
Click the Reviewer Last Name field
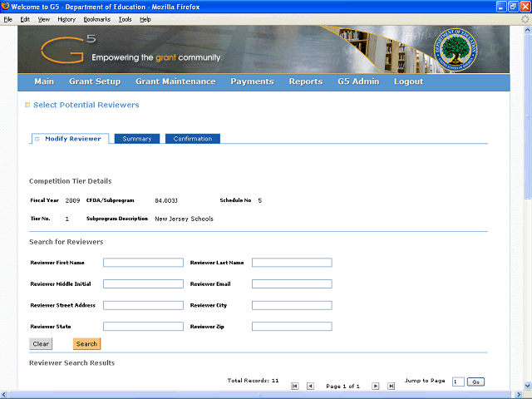pos(292,263)
